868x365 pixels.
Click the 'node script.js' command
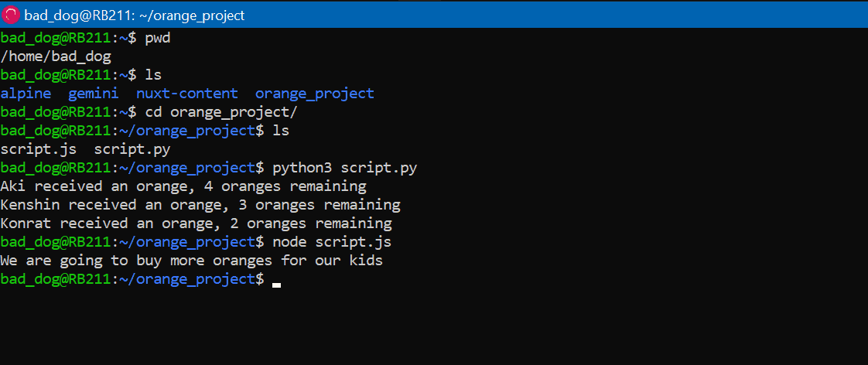point(332,242)
